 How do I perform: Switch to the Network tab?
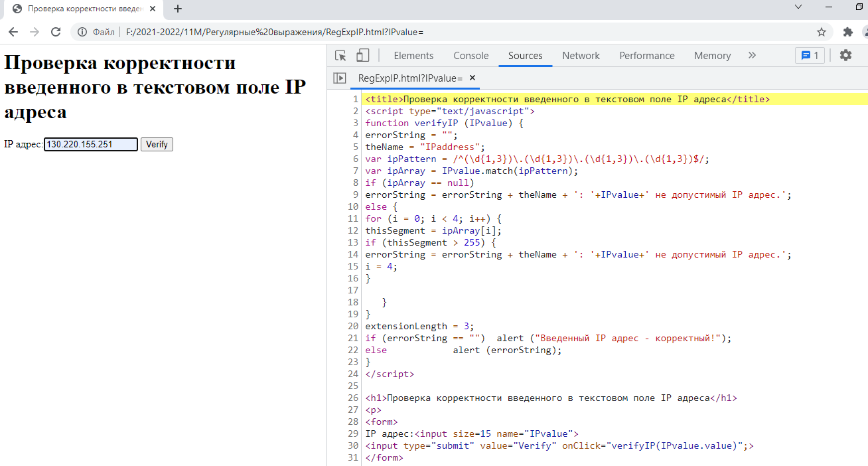(x=581, y=56)
